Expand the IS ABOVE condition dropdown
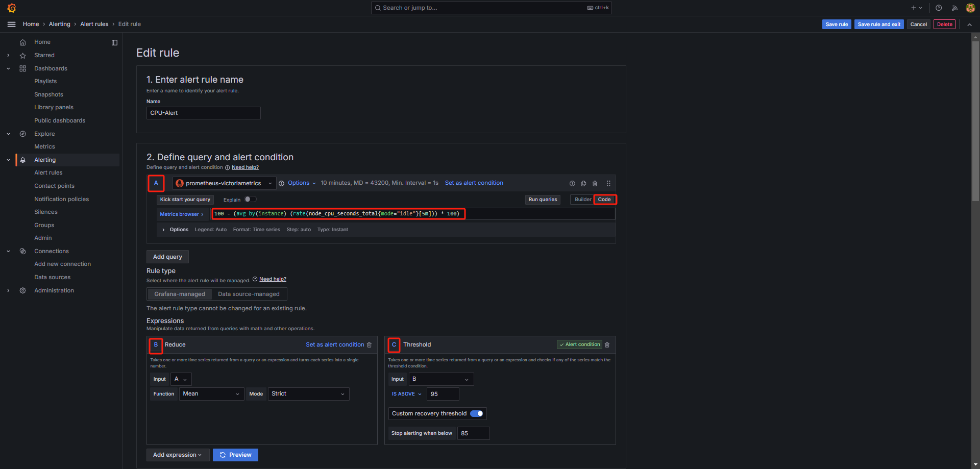The height and width of the screenshot is (469, 980). (406, 394)
